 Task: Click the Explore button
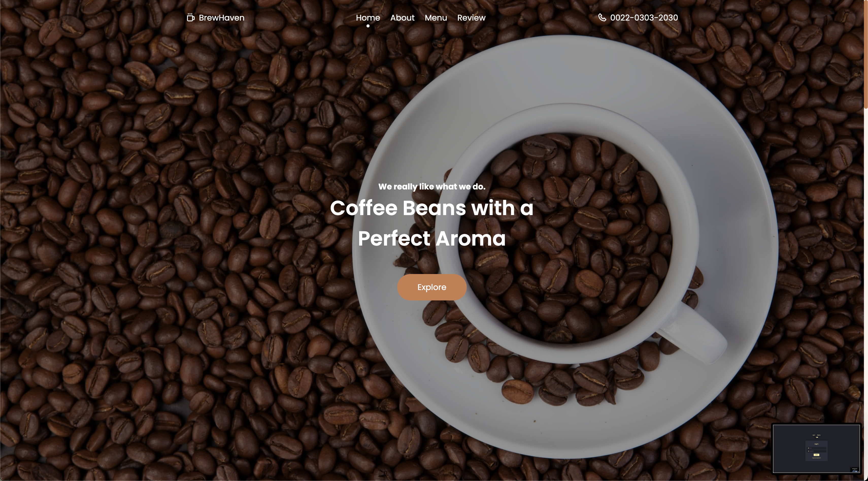click(432, 287)
